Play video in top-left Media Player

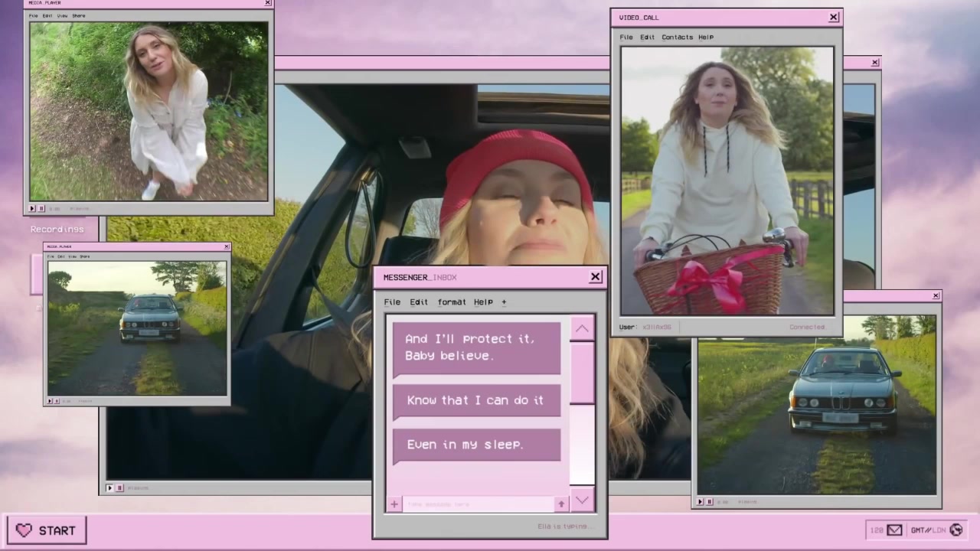(x=33, y=208)
